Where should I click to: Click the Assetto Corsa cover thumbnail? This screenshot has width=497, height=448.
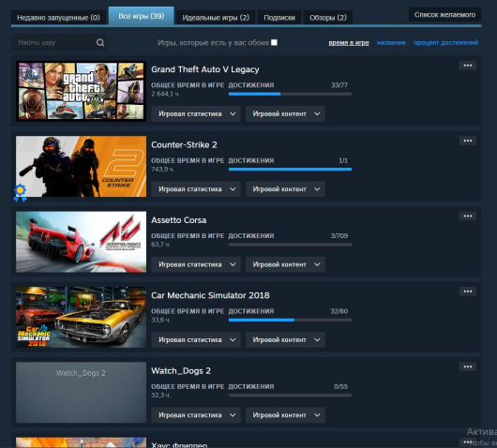[82, 242]
